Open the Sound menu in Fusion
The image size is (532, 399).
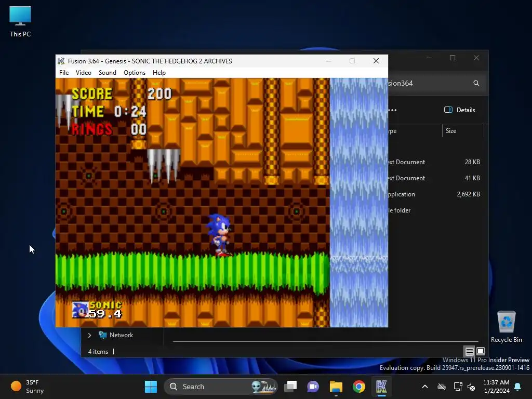pos(107,73)
